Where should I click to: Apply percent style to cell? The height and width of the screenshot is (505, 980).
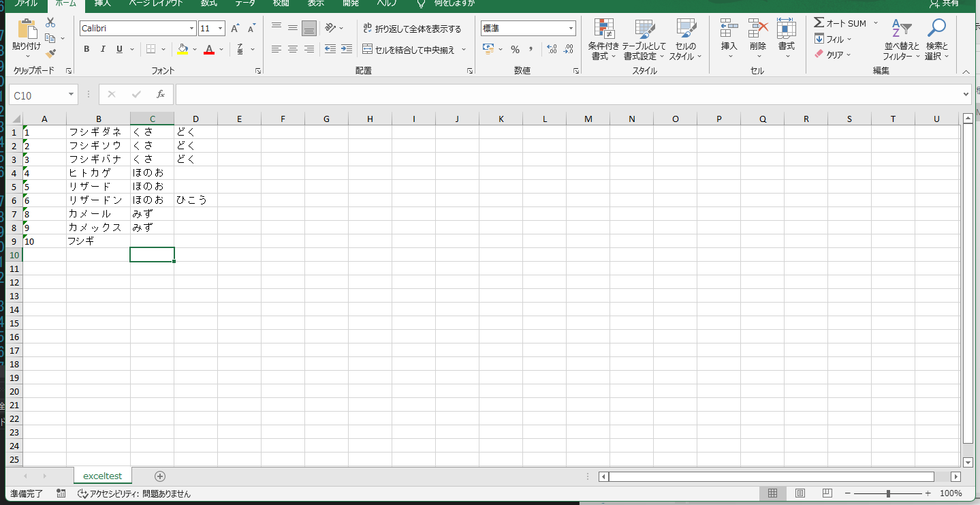point(515,49)
